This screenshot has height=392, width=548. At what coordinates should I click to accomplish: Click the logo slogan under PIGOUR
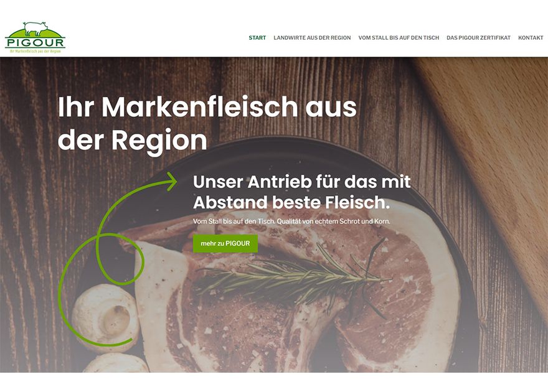(x=35, y=51)
